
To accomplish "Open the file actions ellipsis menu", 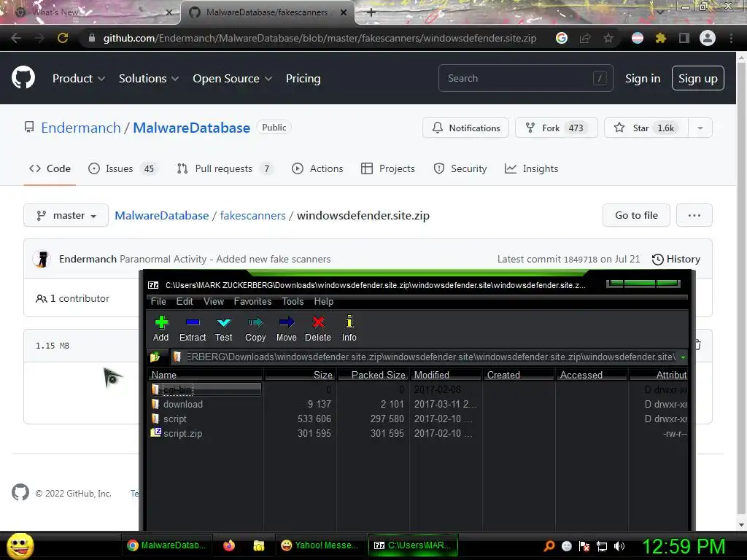I will [x=694, y=216].
